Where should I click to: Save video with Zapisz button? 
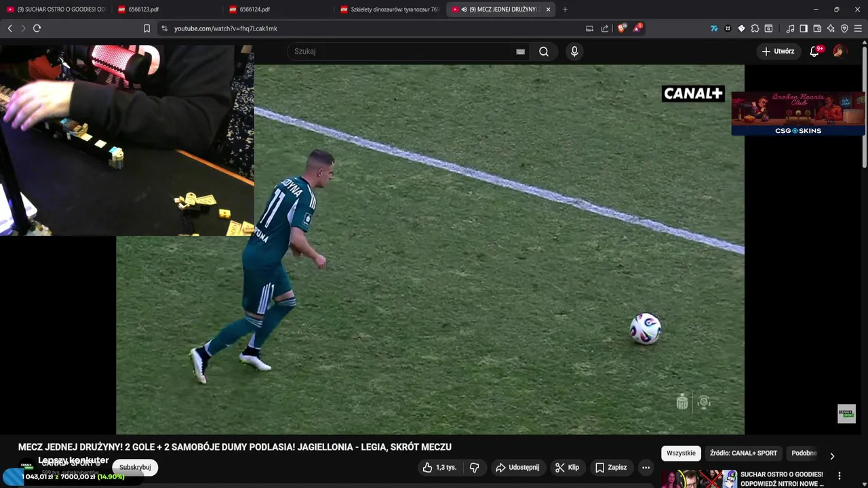pyautogui.click(x=611, y=468)
